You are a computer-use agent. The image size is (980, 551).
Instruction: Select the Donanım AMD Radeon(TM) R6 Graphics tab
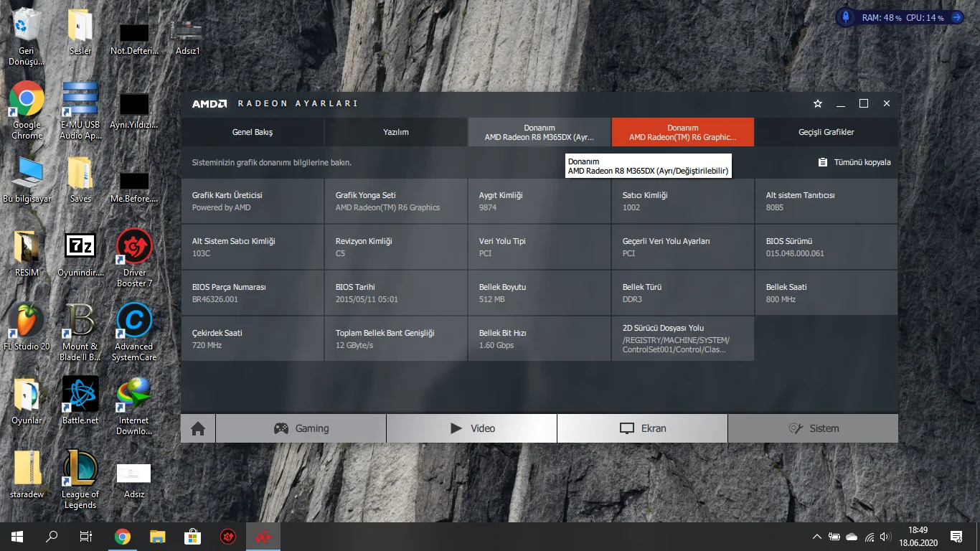(683, 132)
